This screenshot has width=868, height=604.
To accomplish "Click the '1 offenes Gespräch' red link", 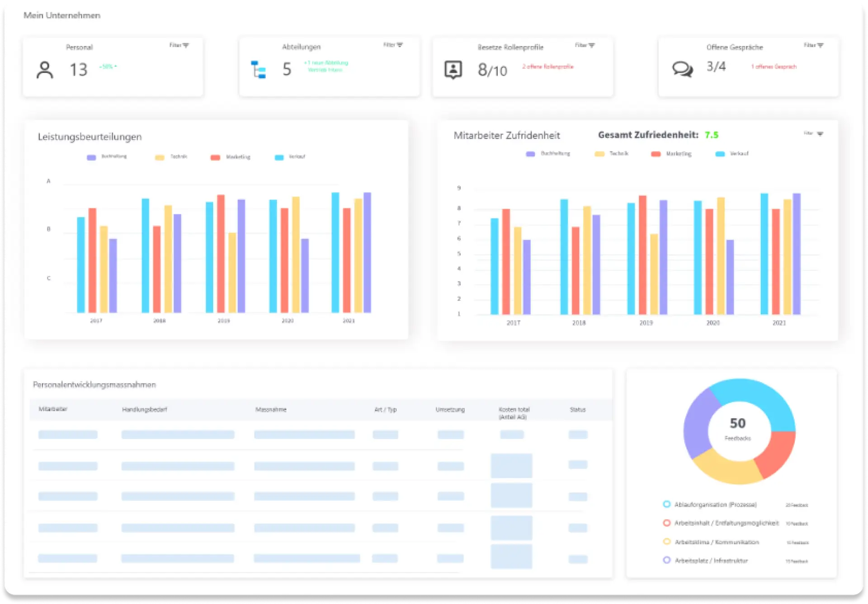I will 774,66.
